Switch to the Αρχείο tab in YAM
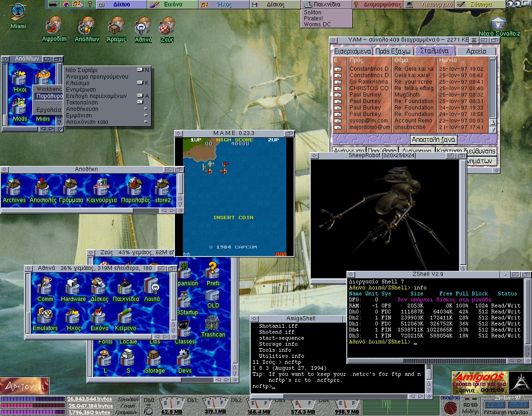 476,51
